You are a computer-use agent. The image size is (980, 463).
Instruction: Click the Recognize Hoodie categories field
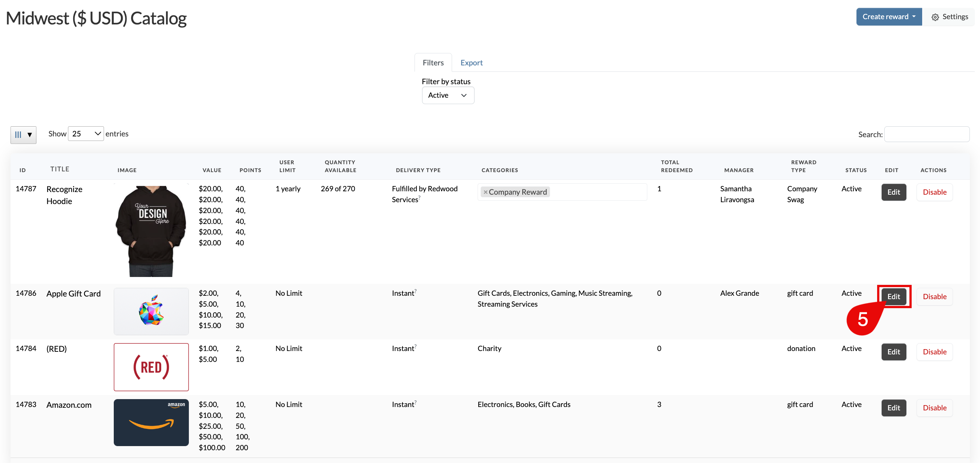click(562, 192)
